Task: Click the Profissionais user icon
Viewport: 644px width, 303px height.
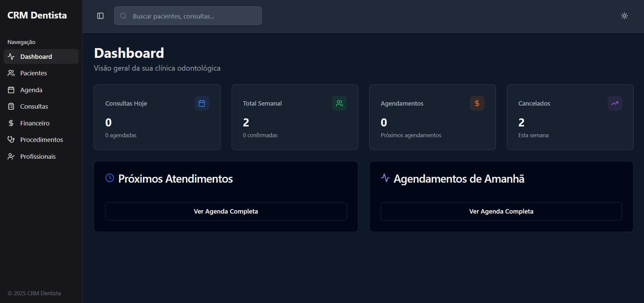Action: [11, 156]
